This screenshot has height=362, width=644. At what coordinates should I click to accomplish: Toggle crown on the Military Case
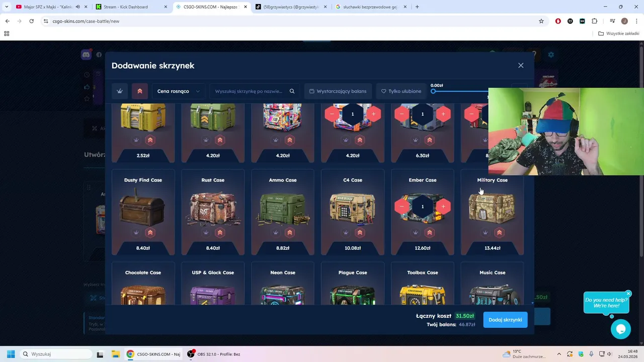pos(486,233)
